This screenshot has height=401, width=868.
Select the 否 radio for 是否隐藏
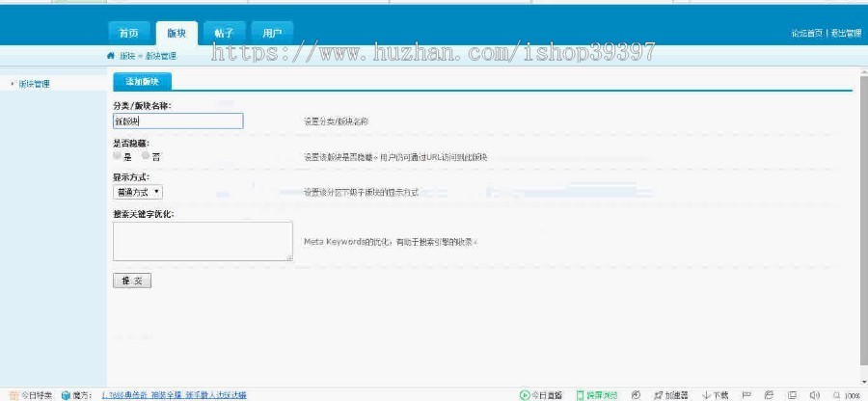click(x=146, y=156)
